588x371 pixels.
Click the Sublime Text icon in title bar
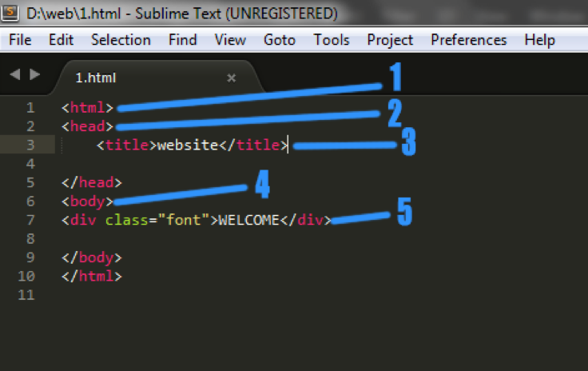point(10,12)
